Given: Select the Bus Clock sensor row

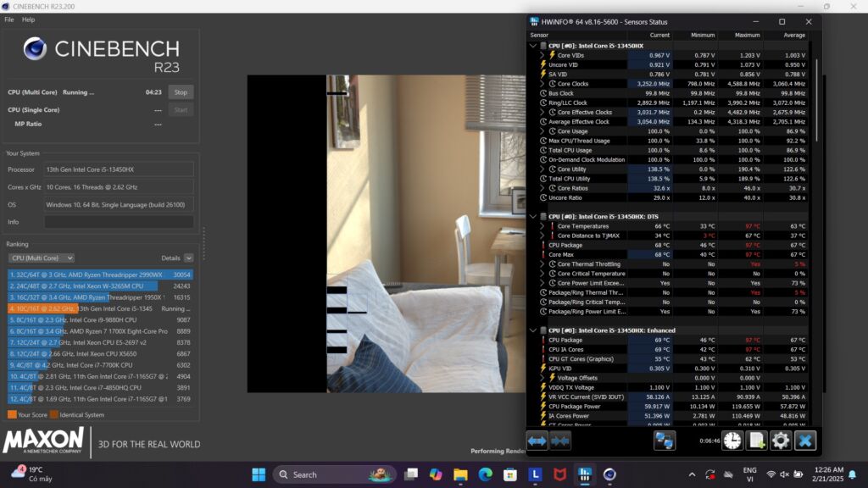Looking at the screenshot, I should 668,93.
